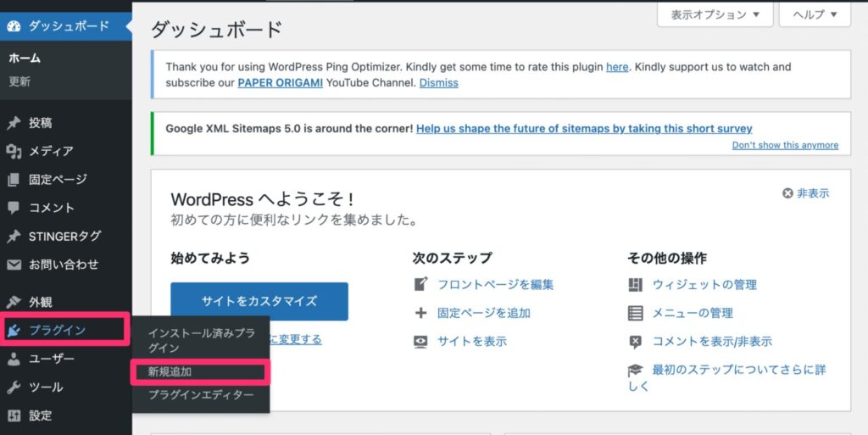
Task: Click the Dashboard gauge icon in sidebar
Action: [14, 26]
